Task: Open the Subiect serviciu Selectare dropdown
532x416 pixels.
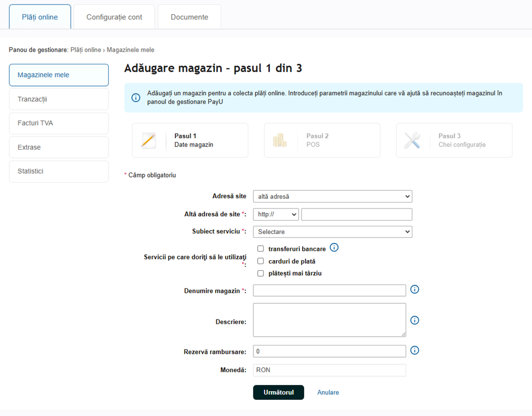Action: coord(332,231)
